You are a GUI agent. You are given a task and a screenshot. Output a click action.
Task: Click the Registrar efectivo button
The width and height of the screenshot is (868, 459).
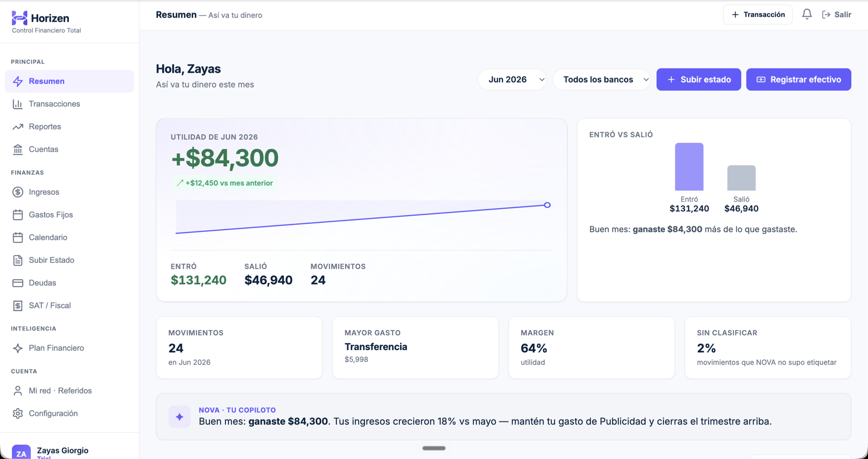[799, 80]
